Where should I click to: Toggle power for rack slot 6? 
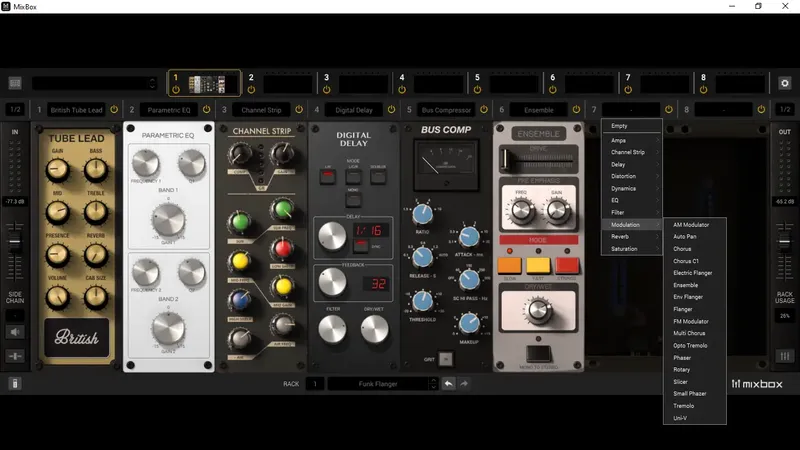pyautogui.click(x=553, y=89)
